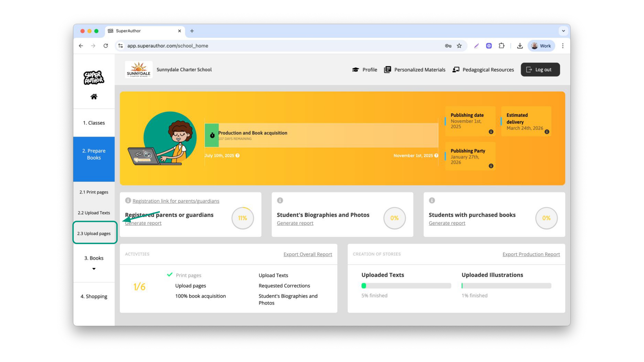The width and height of the screenshot is (644, 362).
Task: Open the 1. Classes sidebar section
Action: (94, 123)
